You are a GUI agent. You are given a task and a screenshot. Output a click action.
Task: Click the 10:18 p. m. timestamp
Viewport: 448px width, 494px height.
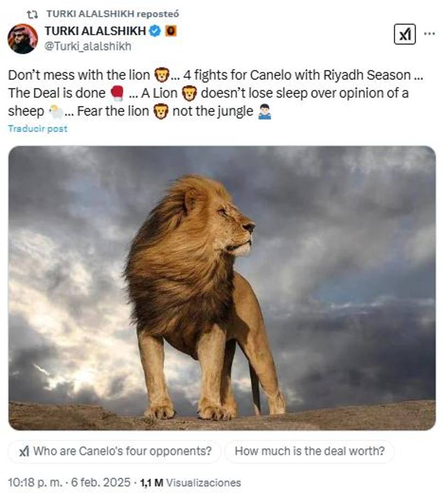pyautogui.click(x=35, y=482)
